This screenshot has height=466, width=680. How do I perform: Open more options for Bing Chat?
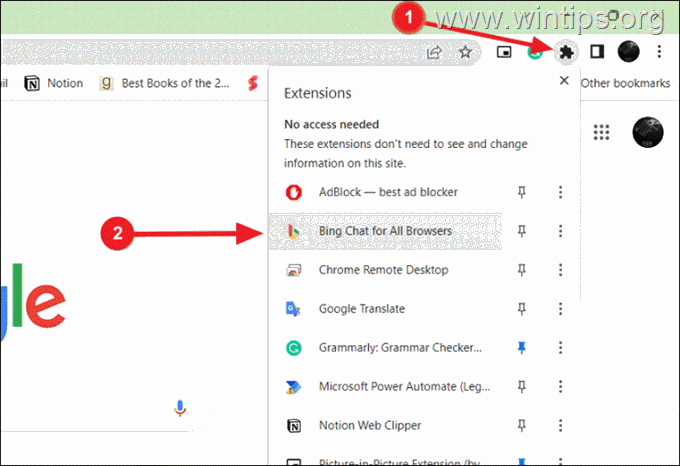coord(560,231)
